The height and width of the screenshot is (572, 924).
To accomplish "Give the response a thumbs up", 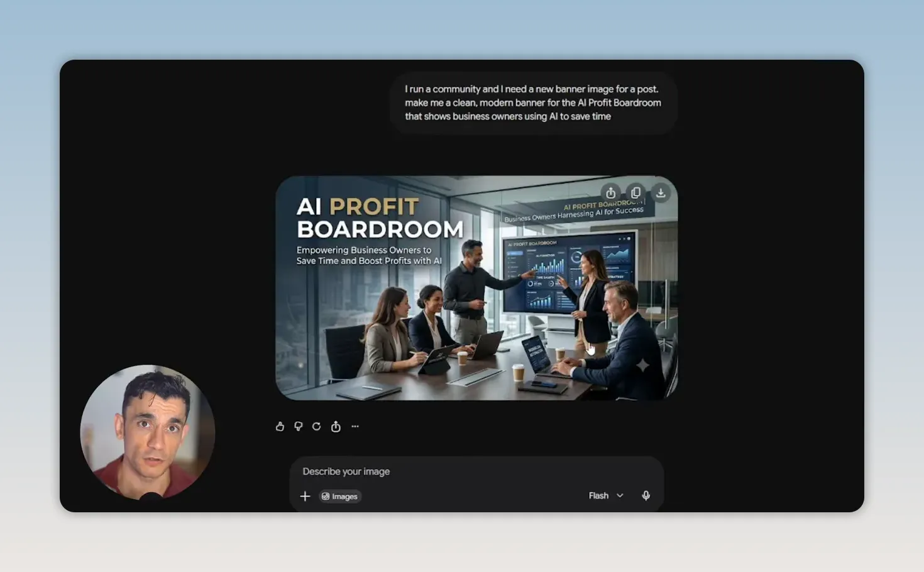I will pos(280,426).
